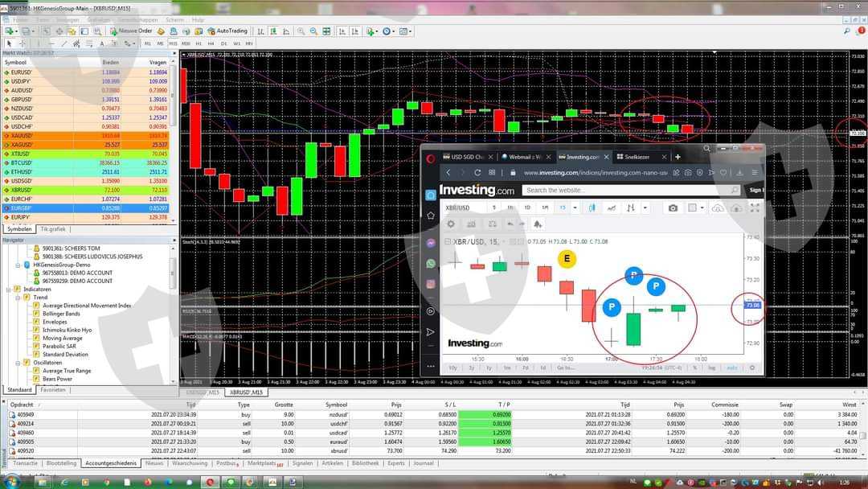Image resolution: width=868 pixels, height=489 pixels.
Task: Click the zoom out magnifier icon
Action: 313,31
